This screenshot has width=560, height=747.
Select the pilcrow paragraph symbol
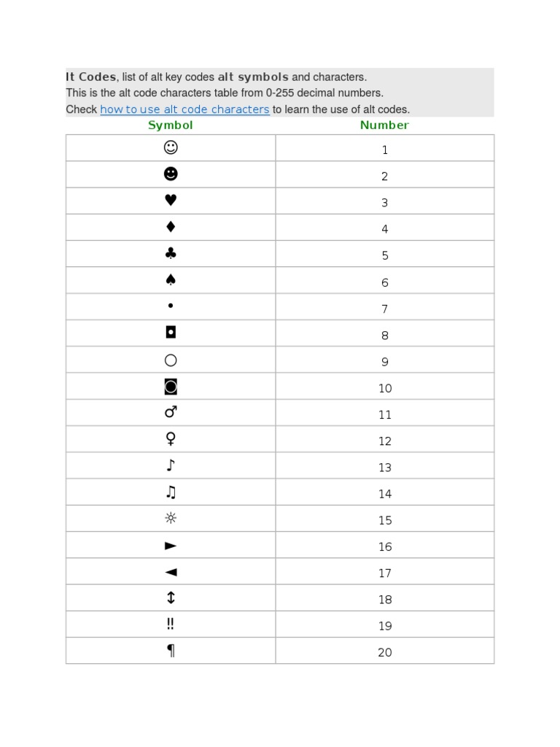(x=171, y=651)
